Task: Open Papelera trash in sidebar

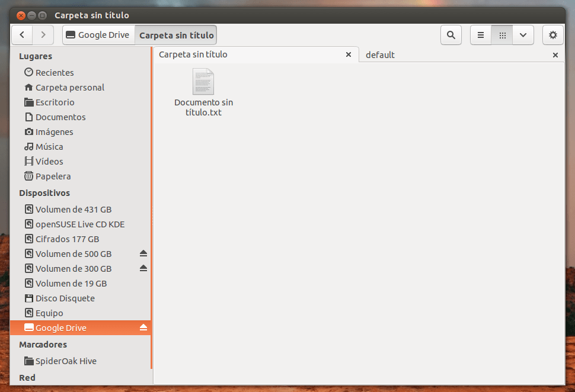Action: pyautogui.click(x=53, y=176)
